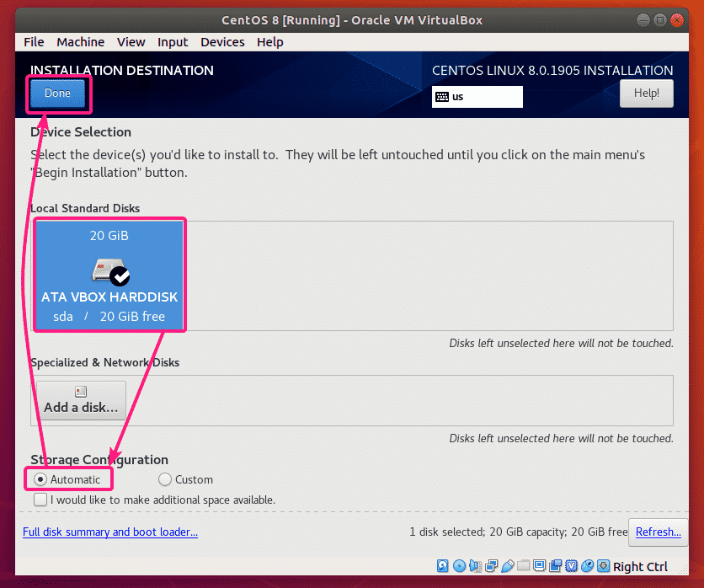
Task: Click the audio status icon in VirtualBox
Action: click(x=476, y=565)
